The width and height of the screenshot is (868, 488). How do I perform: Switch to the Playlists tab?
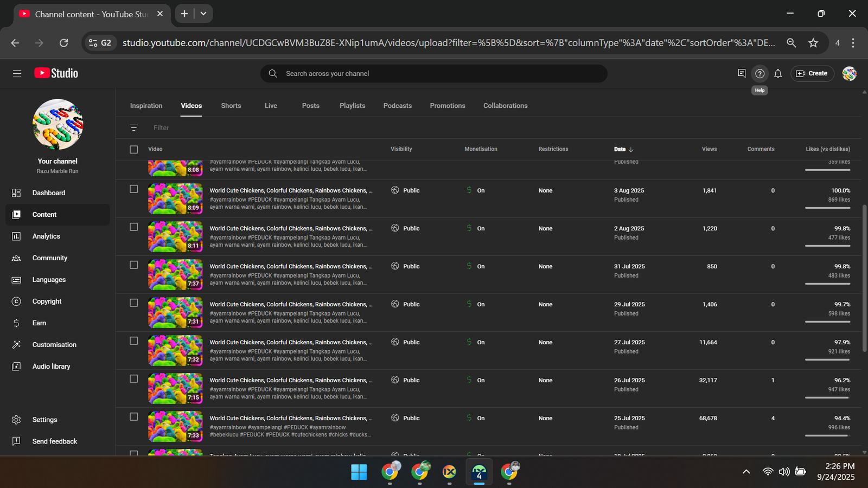352,106
